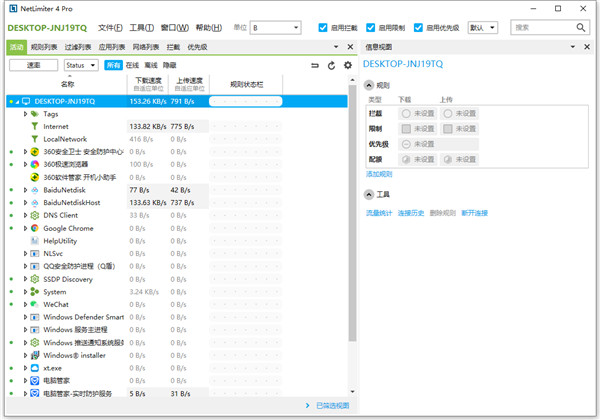
Task: Click the refresh icon in activity toolbar
Action: (x=331, y=65)
